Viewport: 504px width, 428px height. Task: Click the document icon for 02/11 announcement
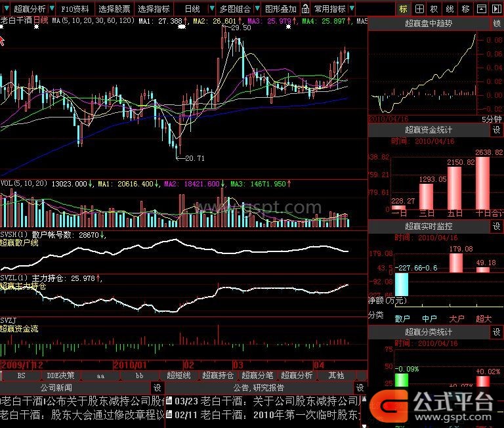[x=169, y=414]
